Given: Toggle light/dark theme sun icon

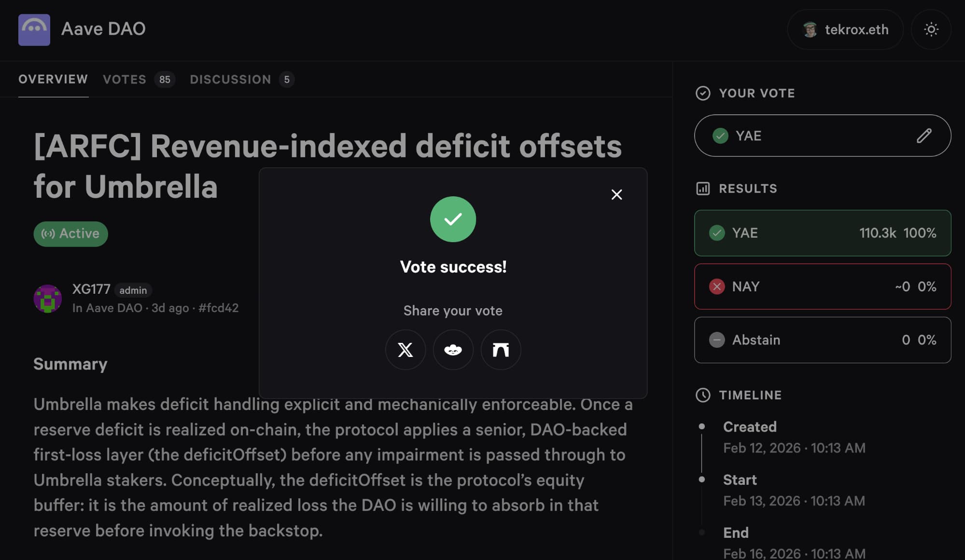Looking at the screenshot, I should (x=931, y=29).
